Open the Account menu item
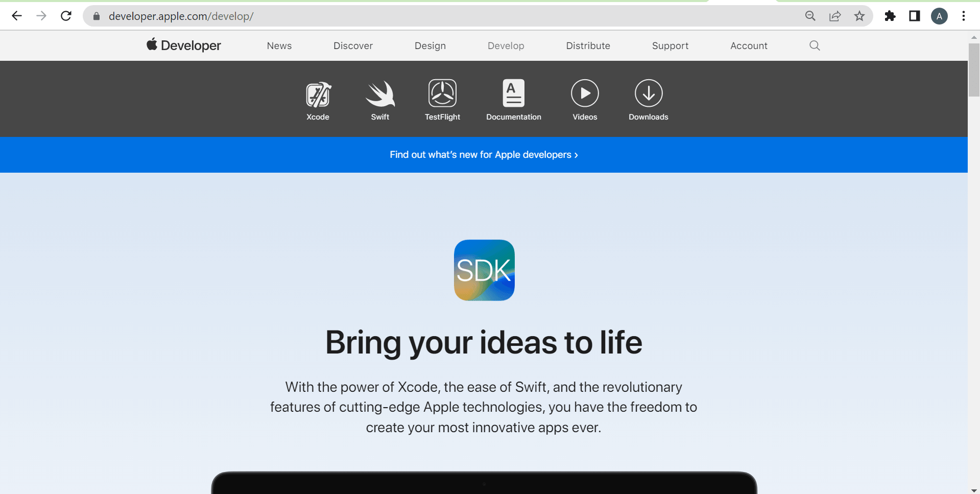Viewport: 980px width, 494px height. click(749, 45)
